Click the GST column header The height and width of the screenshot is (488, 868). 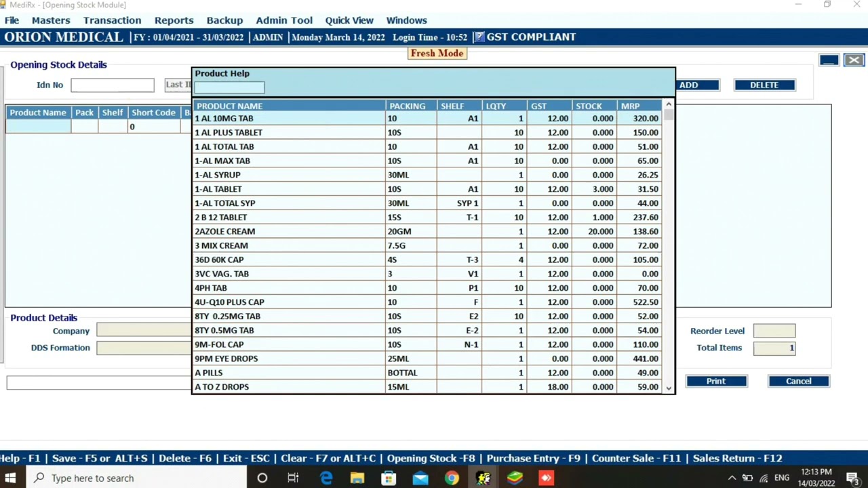549,106
